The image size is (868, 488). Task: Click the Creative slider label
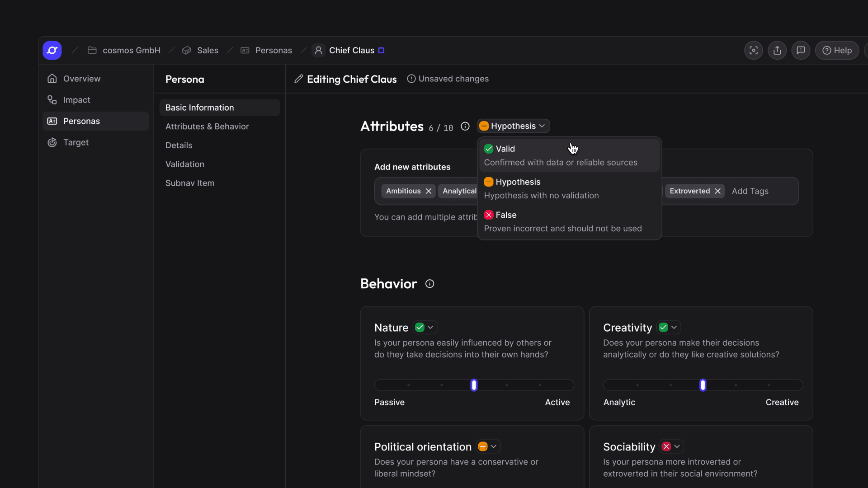coord(782,402)
